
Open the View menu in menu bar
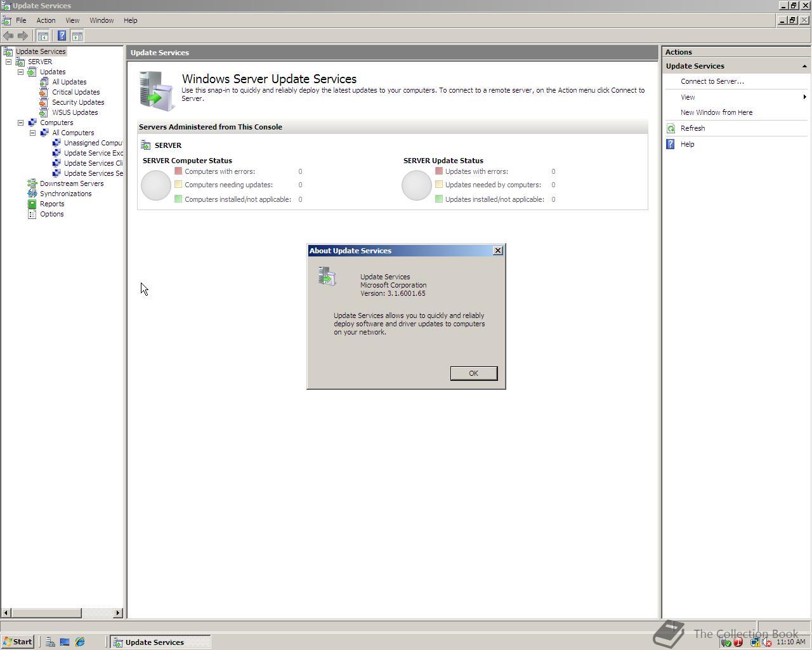[x=72, y=20]
